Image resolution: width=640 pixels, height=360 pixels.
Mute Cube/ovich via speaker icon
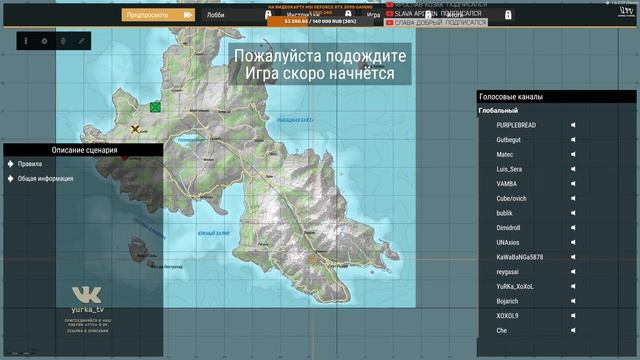pyautogui.click(x=573, y=198)
